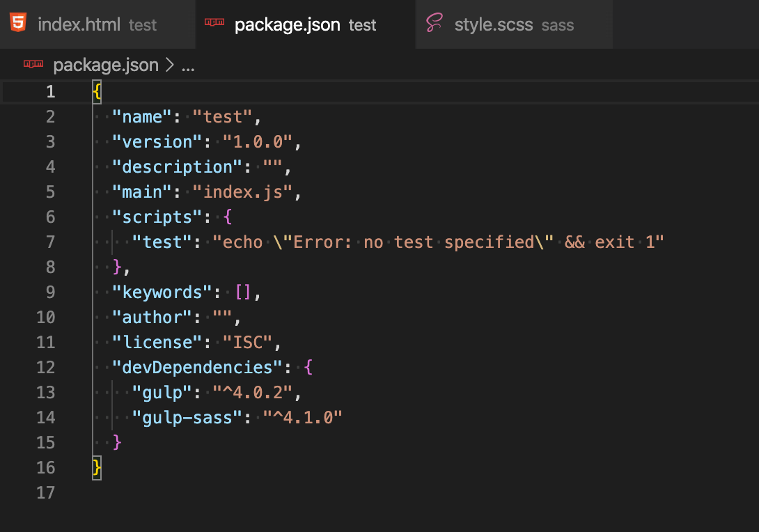
Task: Open the breadcrumb ellipsis symbol selector
Action: [x=188, y=66]
